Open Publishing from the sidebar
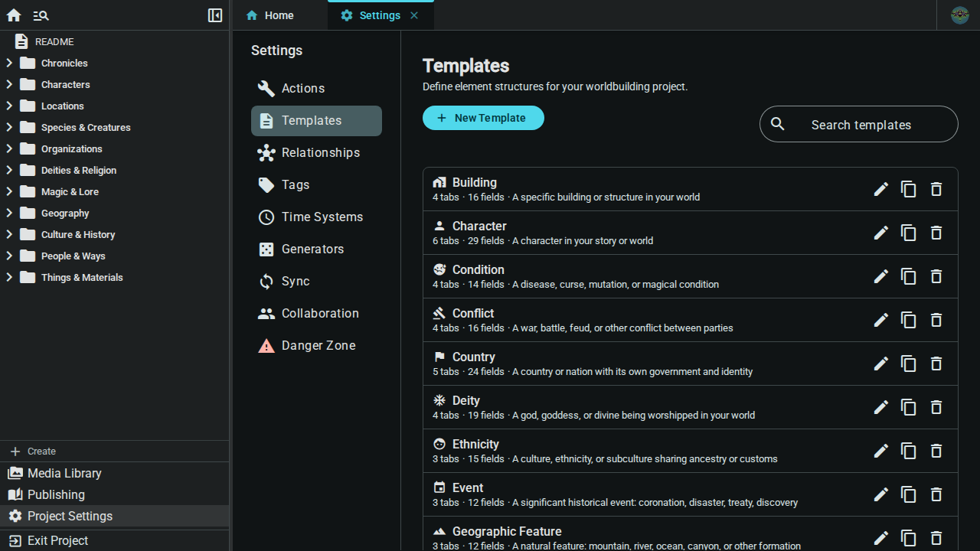The width and height of the screenshot is (980, 551). pyautogui.click(x=115, y=494)
